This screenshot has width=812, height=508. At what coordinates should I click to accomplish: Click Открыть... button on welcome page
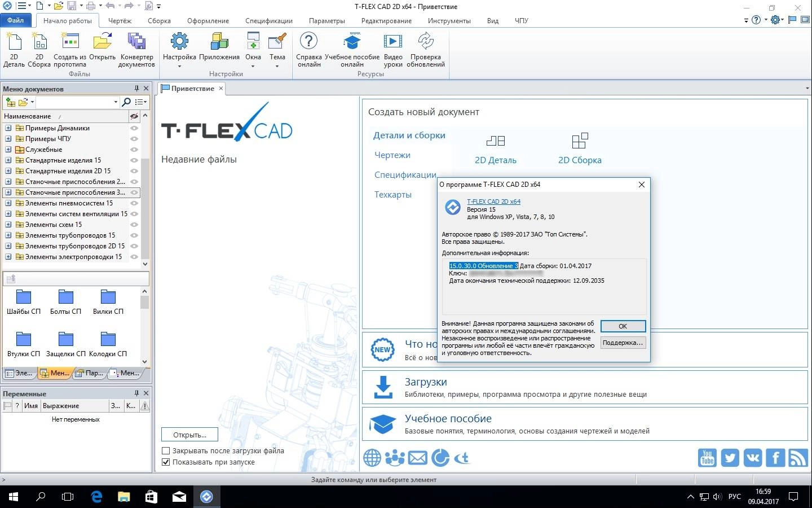(189, 435)
